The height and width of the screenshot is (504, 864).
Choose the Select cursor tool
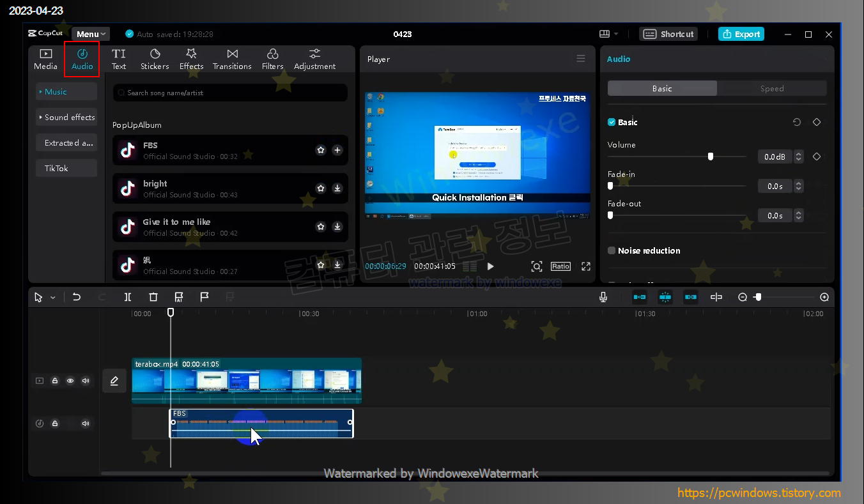pyautogui.click(x=38, y=297)
